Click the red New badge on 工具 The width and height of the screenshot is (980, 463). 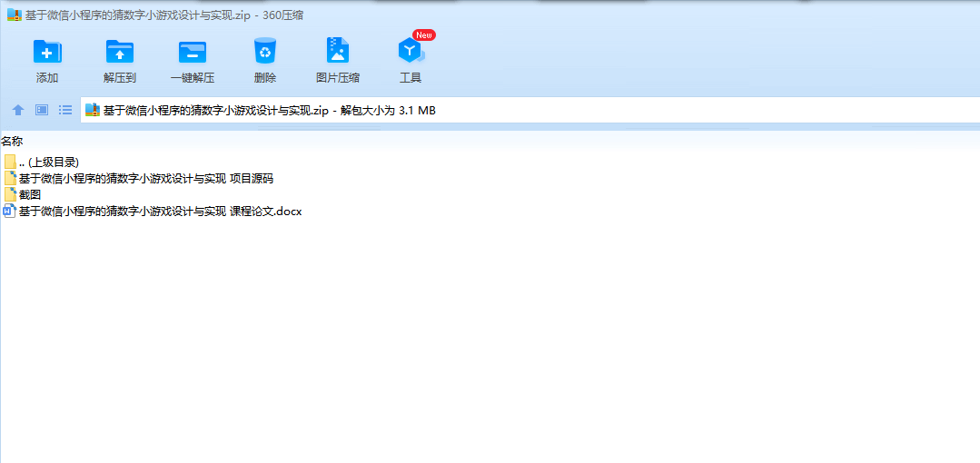pos(424,35)
